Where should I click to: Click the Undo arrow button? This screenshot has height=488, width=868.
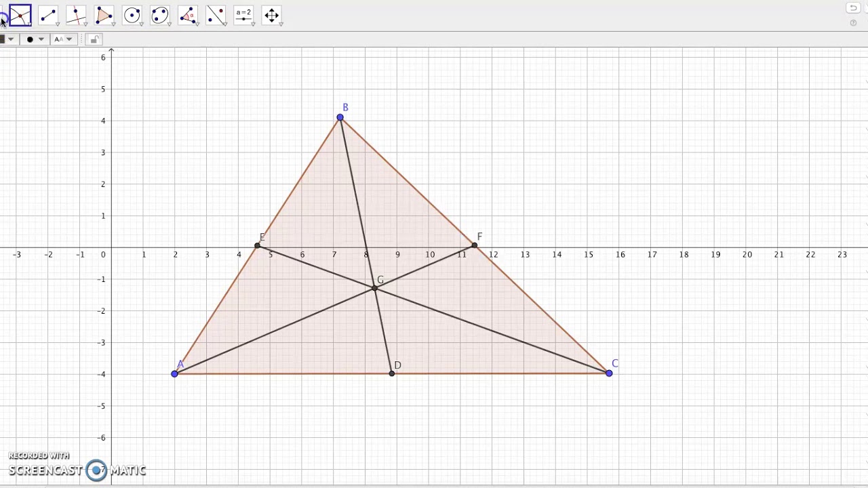(853, 8)
